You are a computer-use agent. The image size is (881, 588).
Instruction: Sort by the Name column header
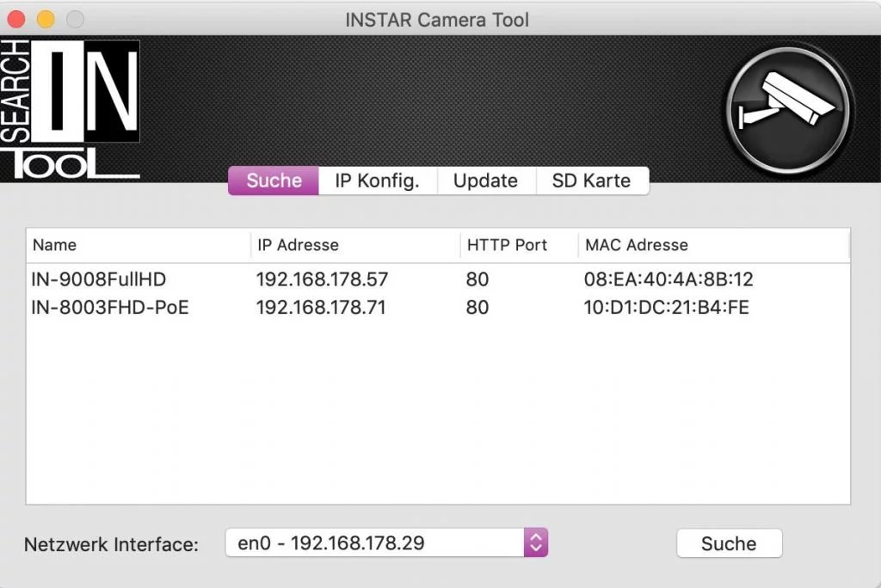138,245
